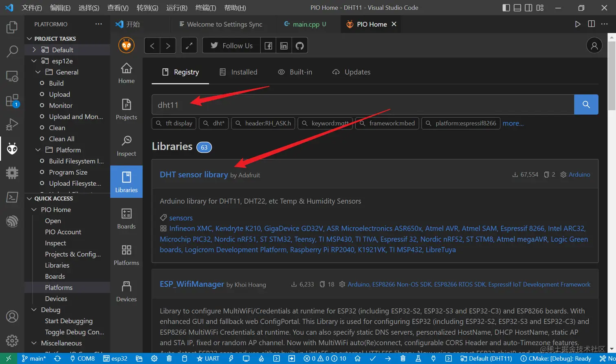Focus the library search field containing dht11
616x364 pixels.
point(363,105)
